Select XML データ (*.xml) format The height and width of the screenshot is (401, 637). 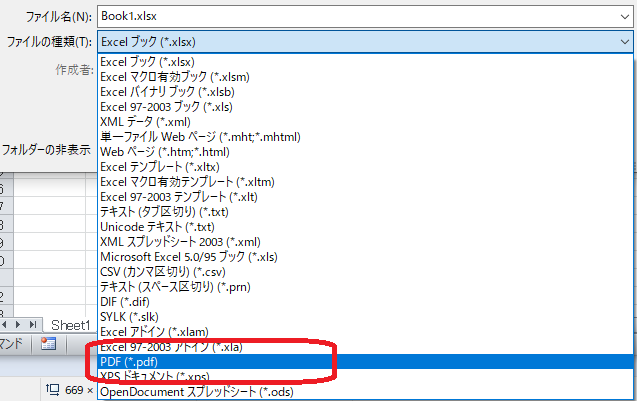(366, 122)
